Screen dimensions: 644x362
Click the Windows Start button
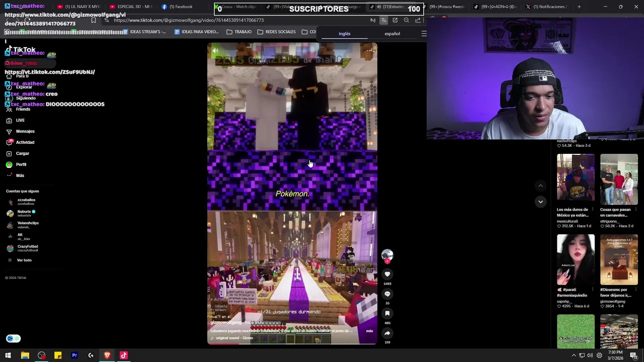(8, 355)
